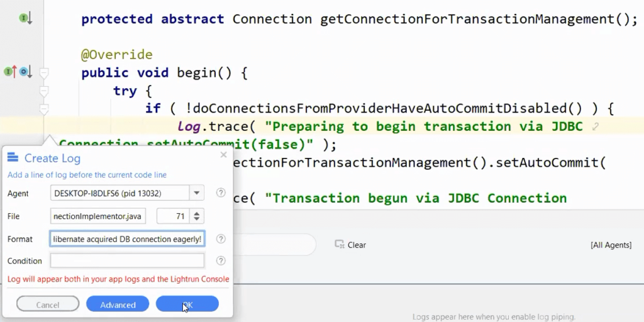The height and width of the screenshot is (322, 644).
Task: Click the soft-wrap indicator on the log.trace line
Action: pyautogui.click(x=595, y=127)
